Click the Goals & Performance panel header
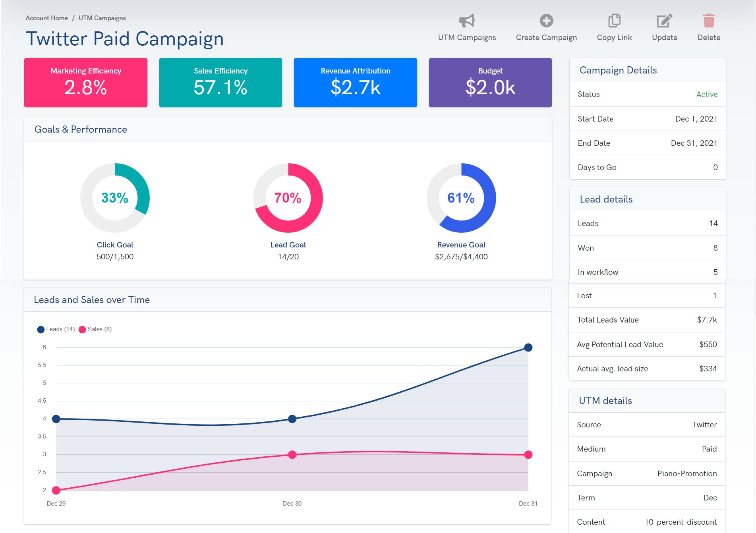This screenshot has width=756, height=533. 288,129
